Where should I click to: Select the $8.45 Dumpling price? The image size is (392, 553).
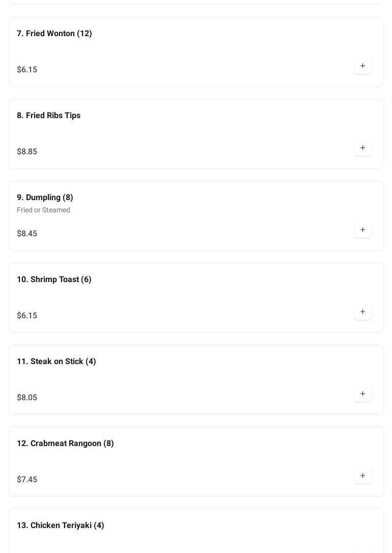click(27, 234)
